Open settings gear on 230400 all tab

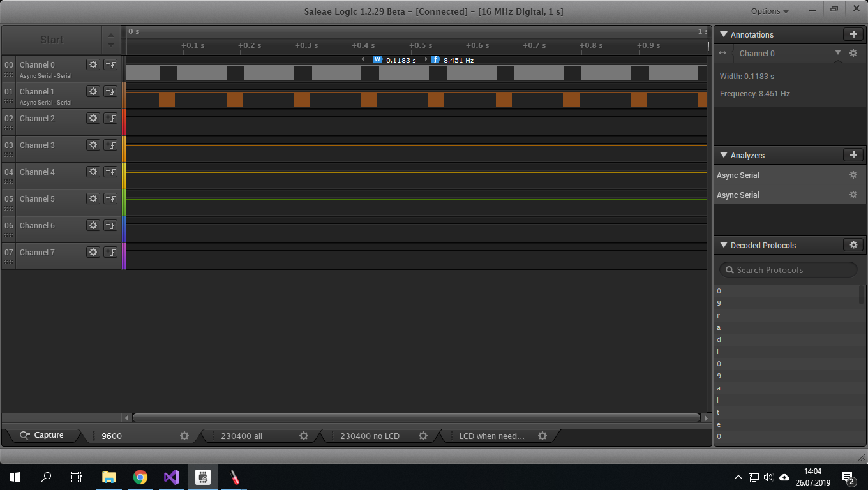tap(304, 436)
